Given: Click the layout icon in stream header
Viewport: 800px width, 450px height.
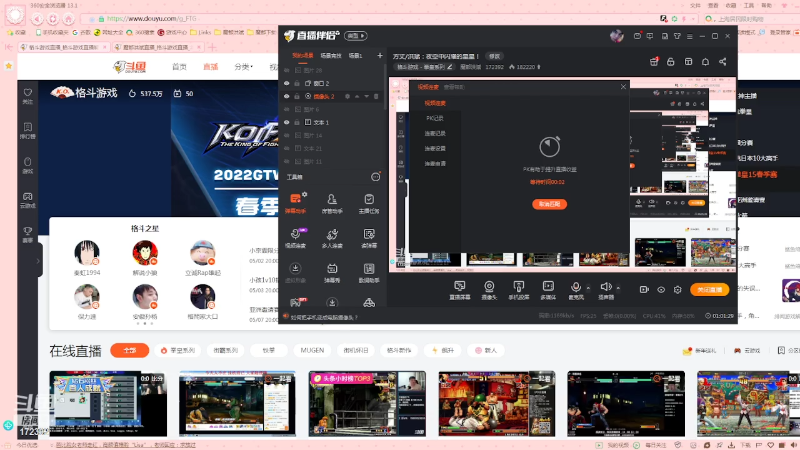Looking at the screenshot, I should coord(688,62).
